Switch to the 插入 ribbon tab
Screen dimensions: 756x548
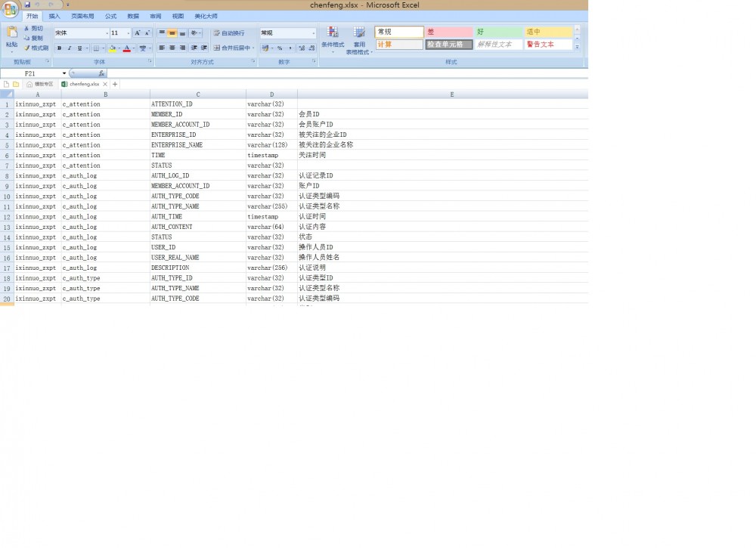pyautogui.click(x=54, y=16)
